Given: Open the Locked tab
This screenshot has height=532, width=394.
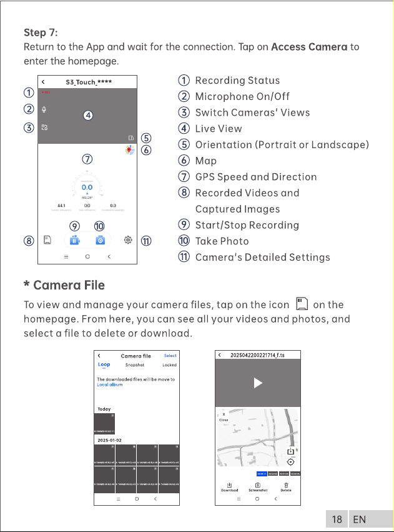Looking at the screenshot, I should pyautogui.click(x=169, y=365).
